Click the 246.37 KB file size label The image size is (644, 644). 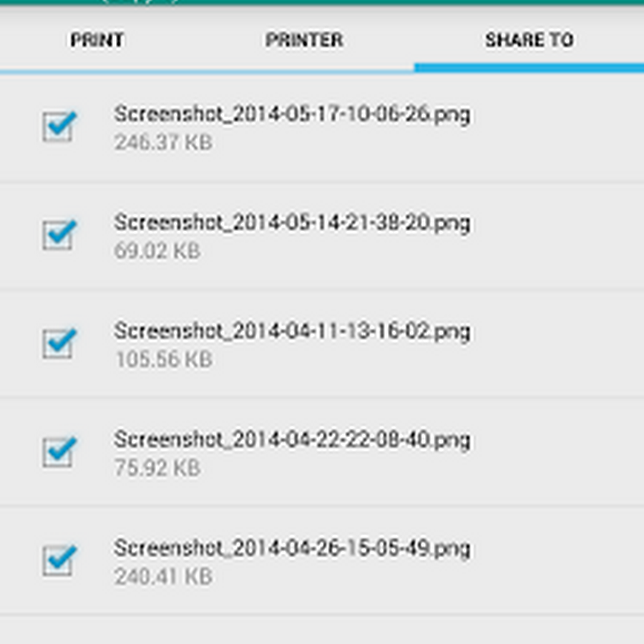coord(163,142)
